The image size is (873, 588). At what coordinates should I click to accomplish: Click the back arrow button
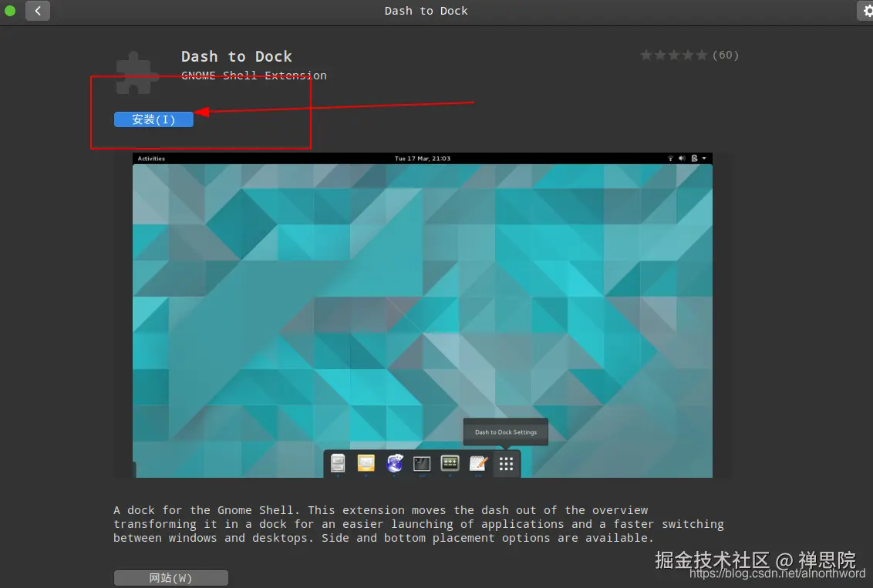click(x=38, y=11)
